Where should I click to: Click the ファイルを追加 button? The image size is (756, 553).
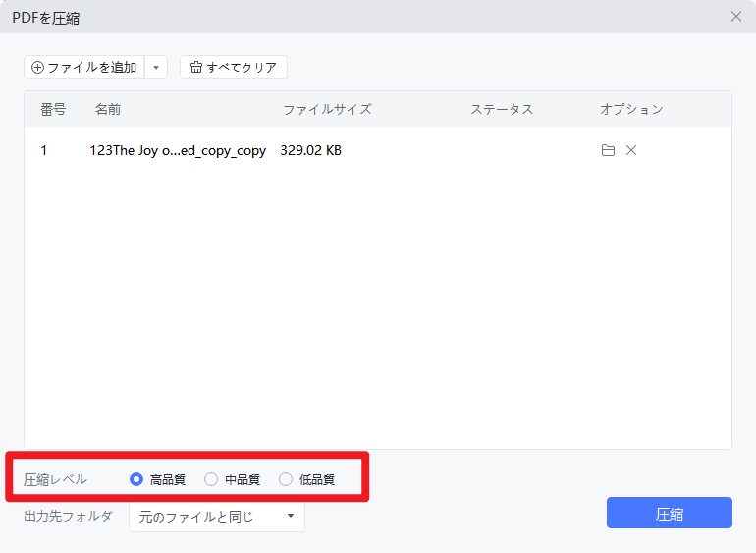(84, 67)
